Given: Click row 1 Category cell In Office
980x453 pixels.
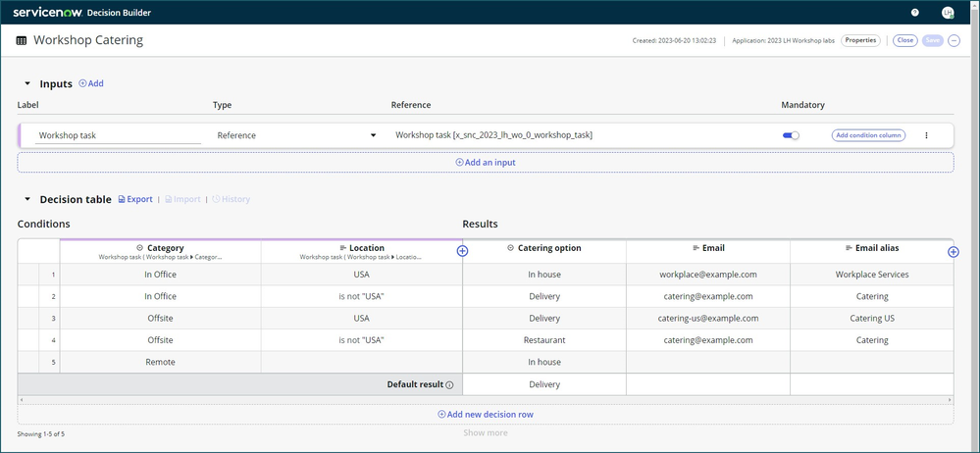Looking at the screenshot, I should tap(161, 275).
